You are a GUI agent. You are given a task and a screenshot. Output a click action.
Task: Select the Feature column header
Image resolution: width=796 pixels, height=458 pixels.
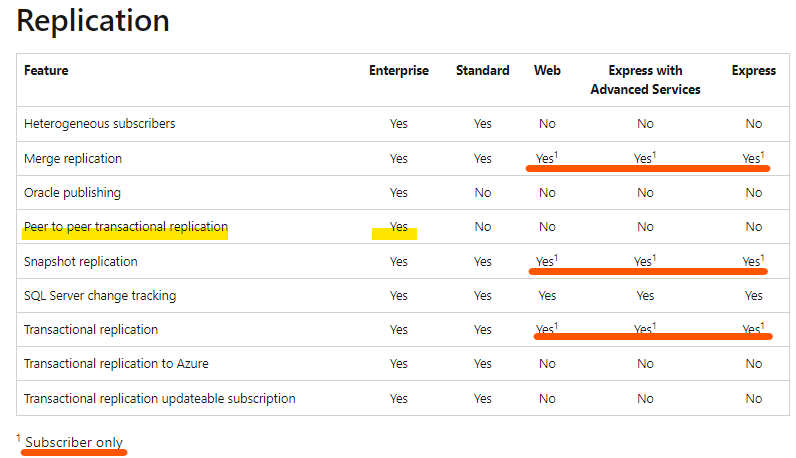click(x=46, y=71)
